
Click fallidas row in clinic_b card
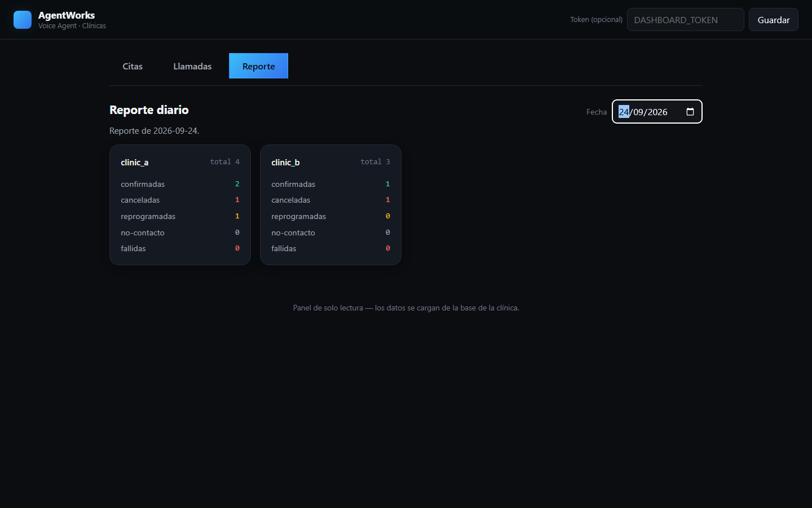[330, 248]
